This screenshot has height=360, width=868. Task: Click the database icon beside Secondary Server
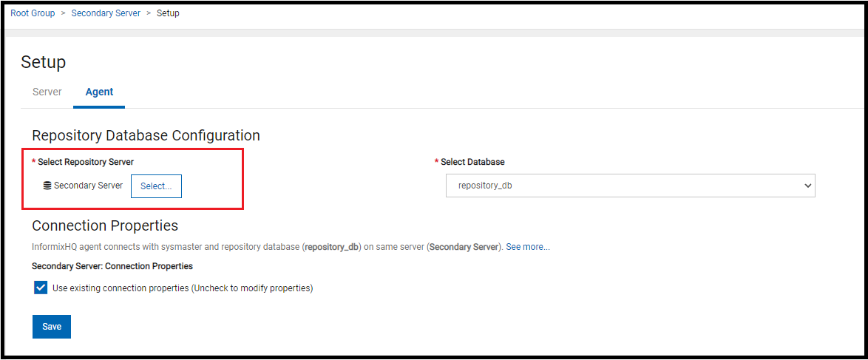[x=47, y=186]
